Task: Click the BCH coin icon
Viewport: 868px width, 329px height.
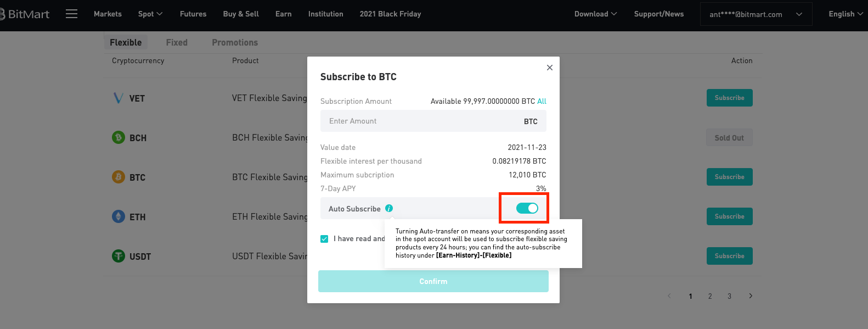Action: 119,137
